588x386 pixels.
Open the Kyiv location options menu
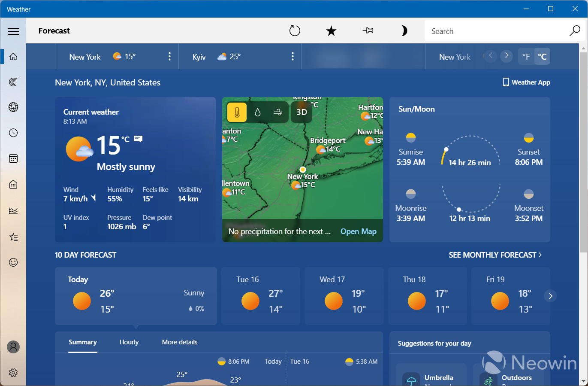[292, 57]
